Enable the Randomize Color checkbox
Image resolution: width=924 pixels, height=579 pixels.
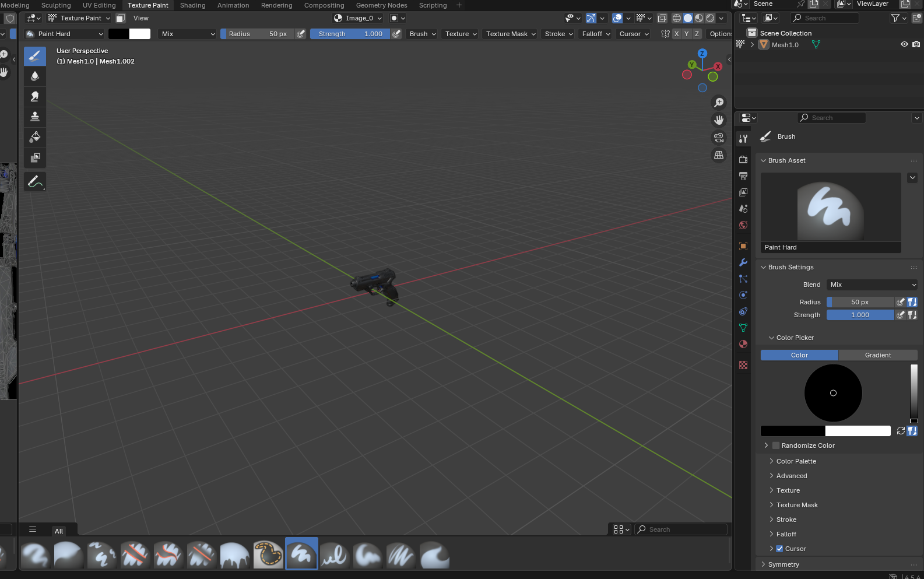point(776,445)
